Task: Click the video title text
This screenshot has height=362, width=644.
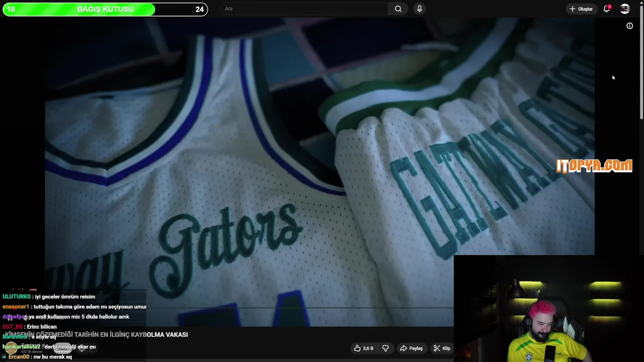Action: click(x=96, y=334)
